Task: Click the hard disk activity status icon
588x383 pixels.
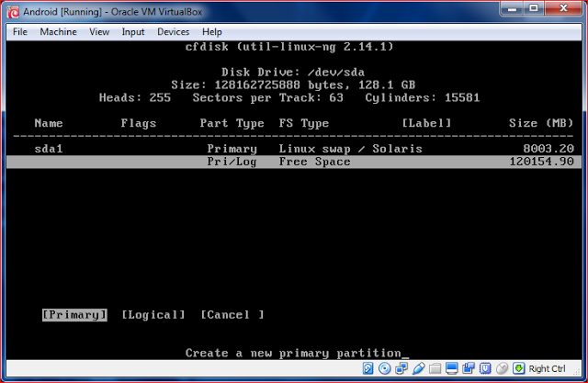Action: [x=367, y=368]
